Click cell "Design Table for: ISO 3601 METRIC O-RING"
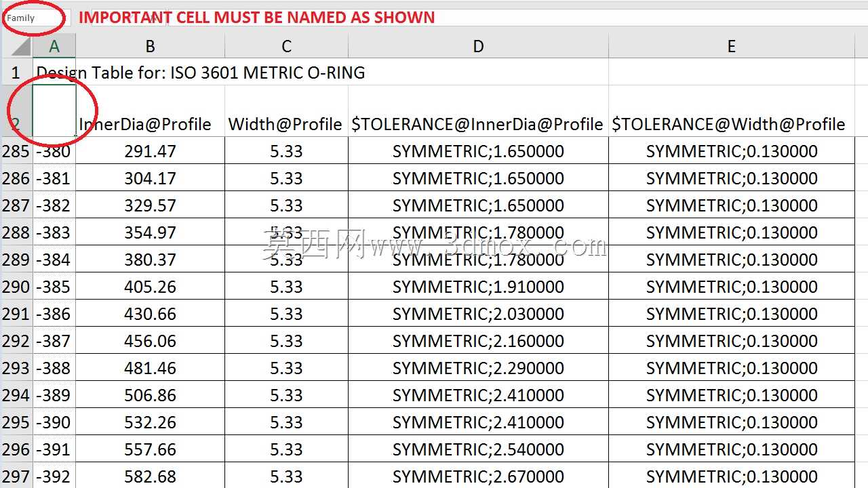Screen dimensions: 868x488 pyautogui.click(x=201, y=73)
